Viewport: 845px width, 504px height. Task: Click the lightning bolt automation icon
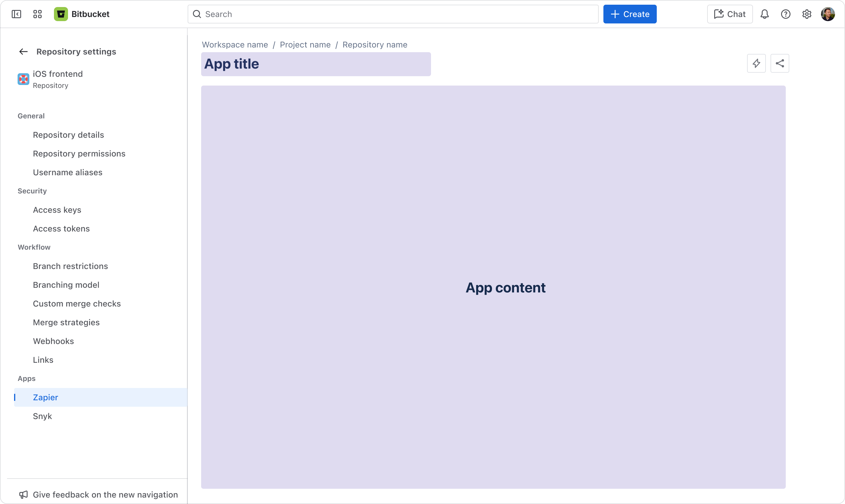[756, 63]
